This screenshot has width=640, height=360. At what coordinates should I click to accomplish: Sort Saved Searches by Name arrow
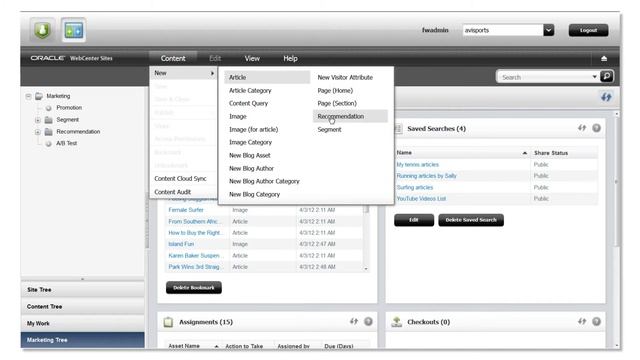524,153
